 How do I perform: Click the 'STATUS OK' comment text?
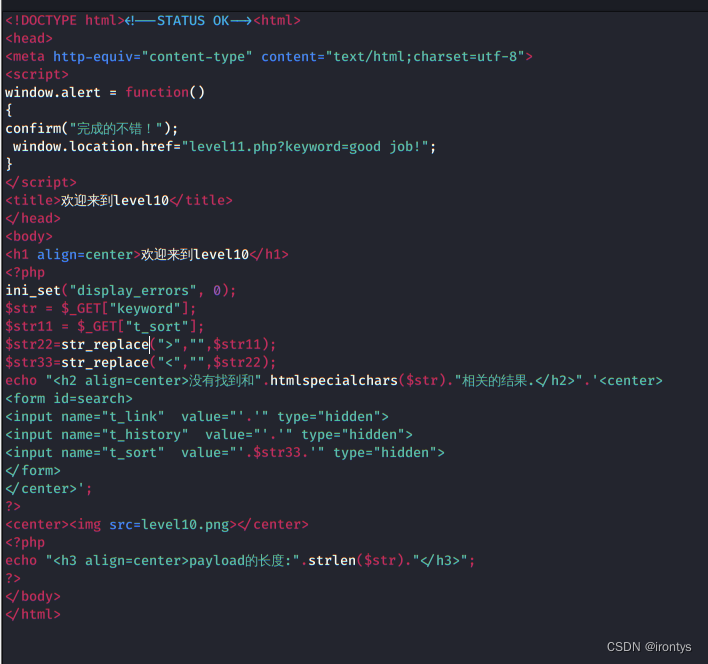[x=193, y=21]
